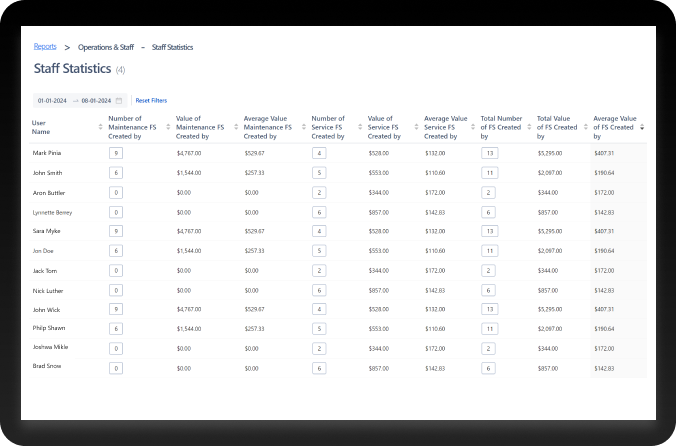Select the Jack Tom user name

click(45, 271)
